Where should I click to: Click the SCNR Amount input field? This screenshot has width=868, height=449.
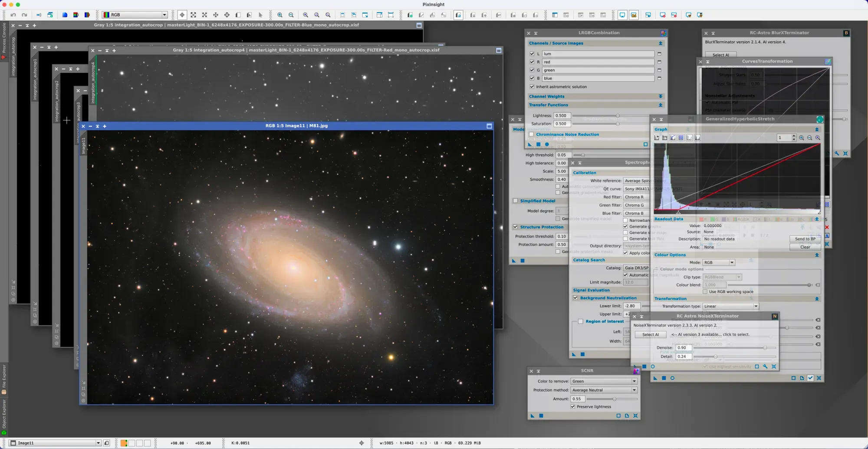577,399
